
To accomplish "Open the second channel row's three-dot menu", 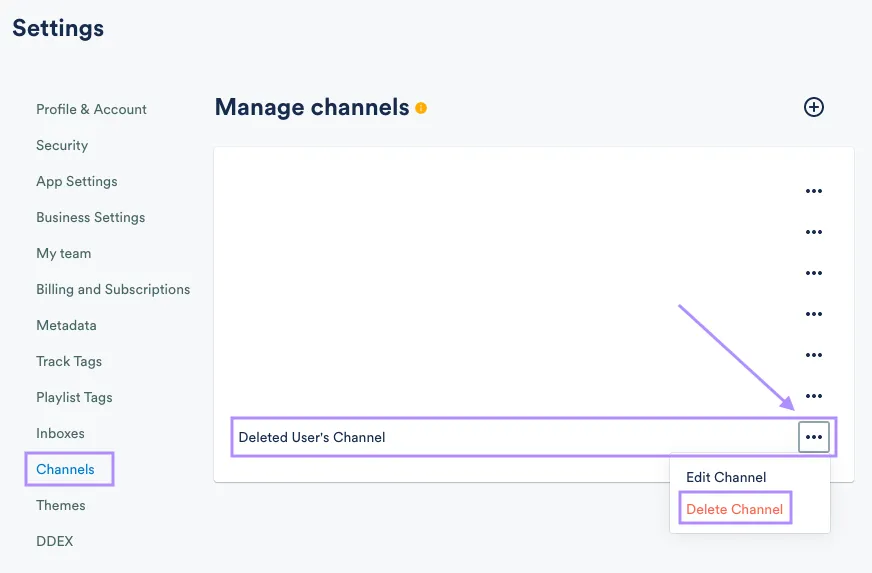I will [814, 232].
